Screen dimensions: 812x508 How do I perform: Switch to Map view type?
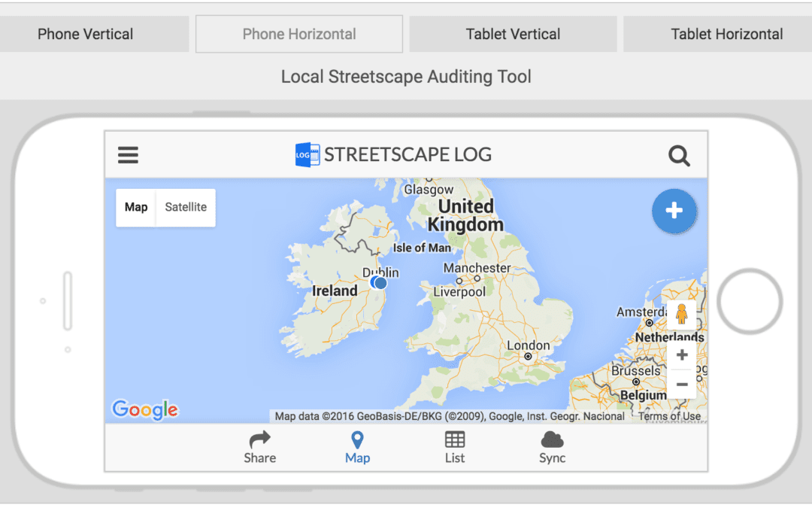click(135, 208)
